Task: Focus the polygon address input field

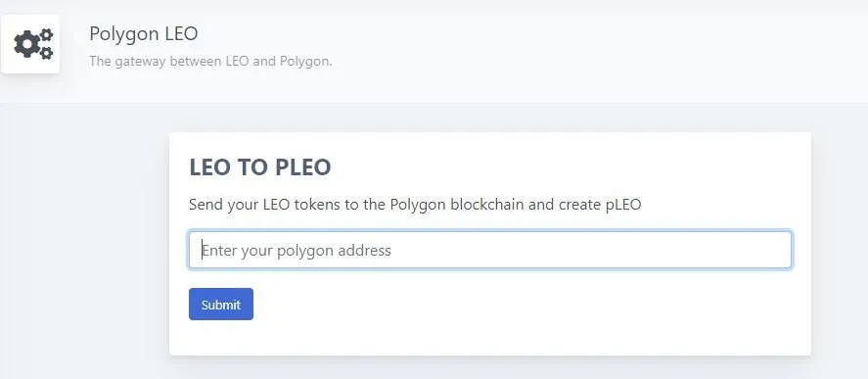Action: 490,251
